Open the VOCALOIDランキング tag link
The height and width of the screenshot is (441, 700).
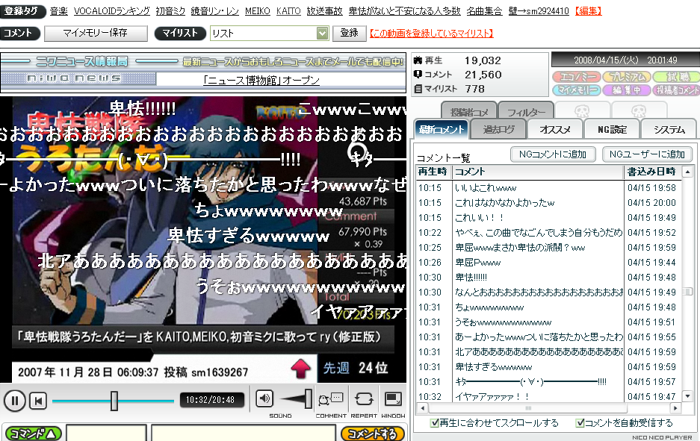(112, 11)
